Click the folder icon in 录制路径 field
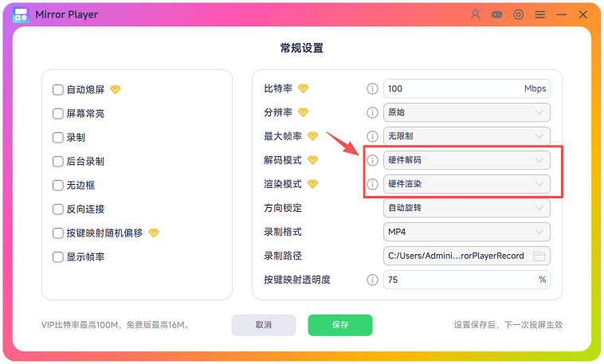The image size is (604, 364). click(539, 256)
